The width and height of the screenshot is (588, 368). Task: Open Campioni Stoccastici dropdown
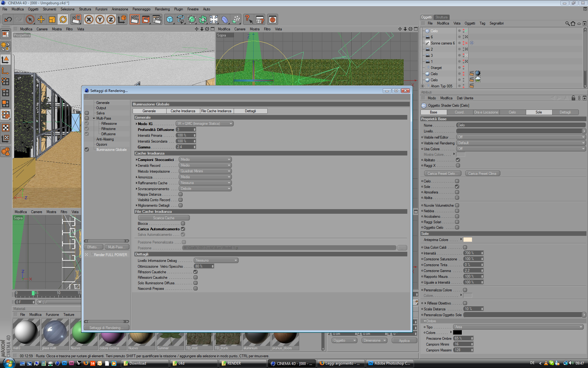click(205, 159)
